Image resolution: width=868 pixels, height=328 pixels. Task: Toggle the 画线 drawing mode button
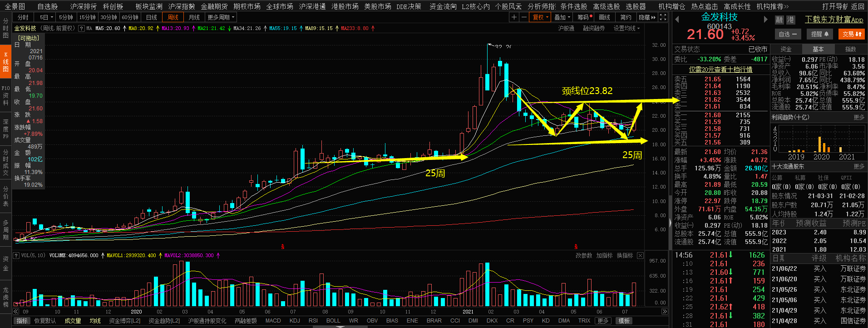coord(605,17)
